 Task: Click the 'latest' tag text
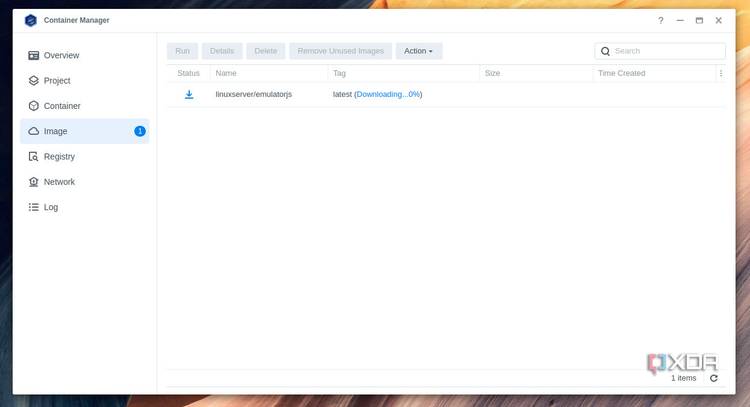coord(342,94)
